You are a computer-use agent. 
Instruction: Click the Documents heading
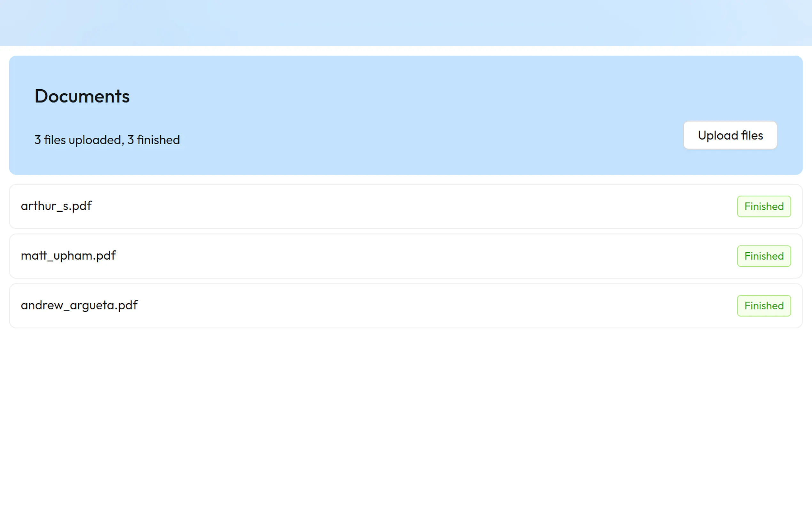(82, 96)
